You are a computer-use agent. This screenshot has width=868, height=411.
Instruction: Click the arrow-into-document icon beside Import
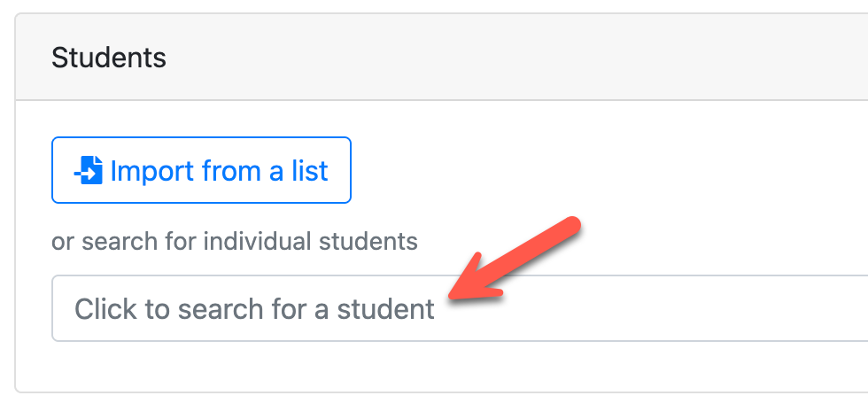click(89, 170)
